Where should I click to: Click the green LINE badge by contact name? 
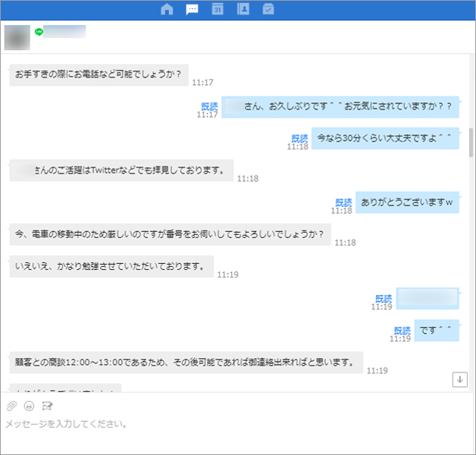39,32
